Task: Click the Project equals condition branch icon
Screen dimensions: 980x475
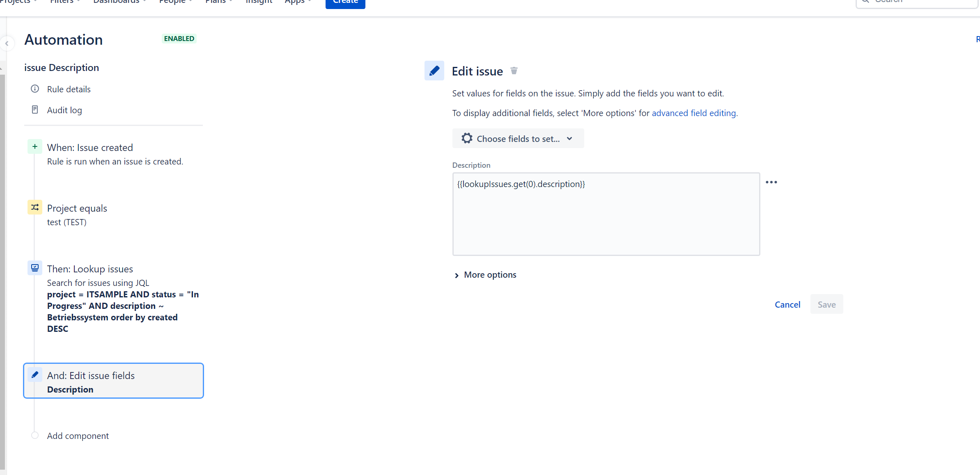Action: (x=34, y=208)
